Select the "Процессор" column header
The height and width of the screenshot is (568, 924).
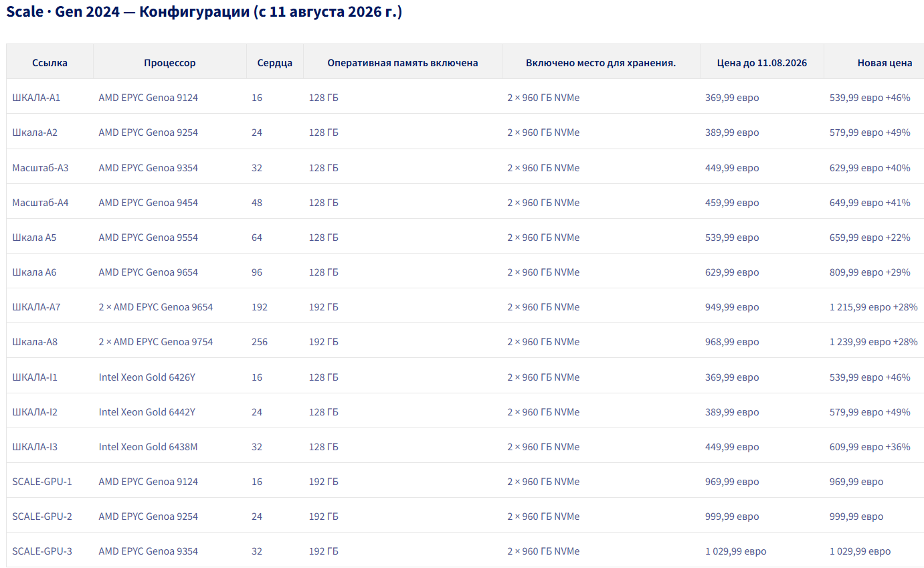(170, 63)
